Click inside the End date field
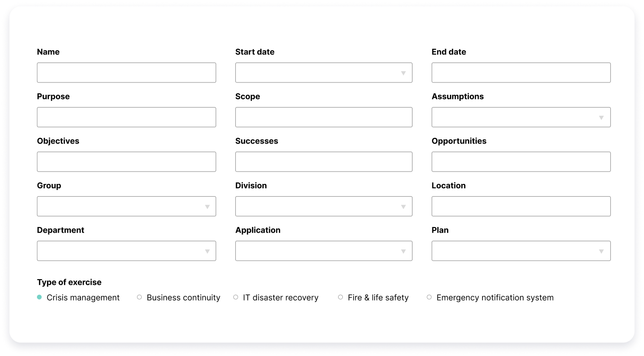644x356 pixels. pos(521,73)
